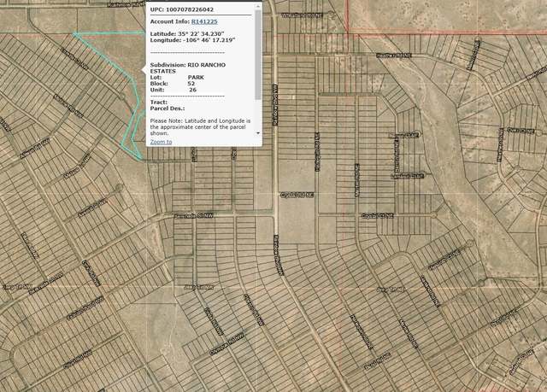Click the Crystal Ct NE street label
547x392 pixels.
tap(378, 216)
